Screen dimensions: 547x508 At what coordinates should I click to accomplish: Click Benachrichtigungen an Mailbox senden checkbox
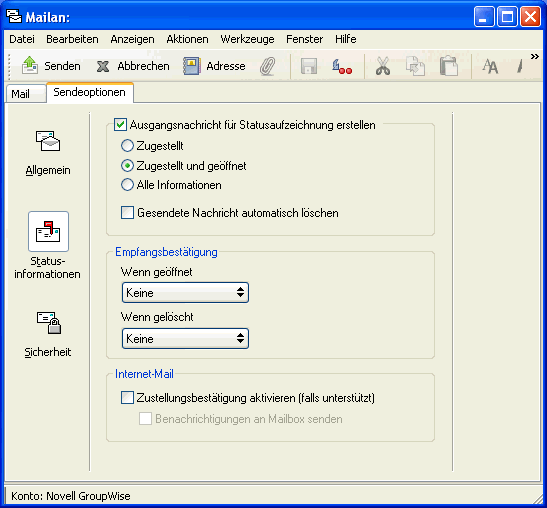(x=145, y=418)
